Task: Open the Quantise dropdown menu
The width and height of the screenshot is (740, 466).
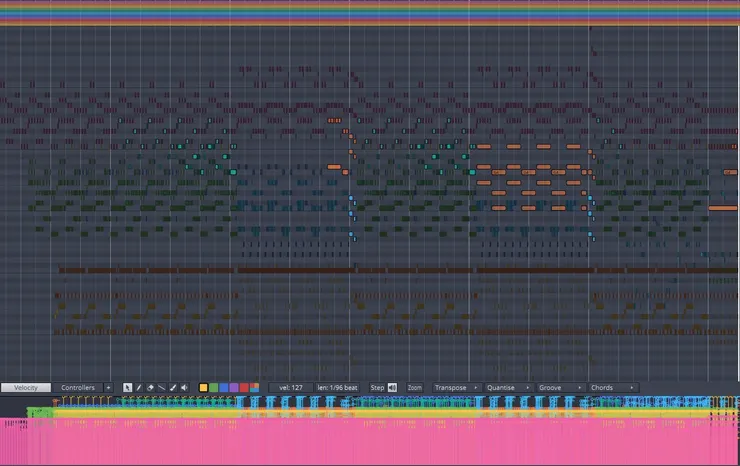Action: [508, 388]
